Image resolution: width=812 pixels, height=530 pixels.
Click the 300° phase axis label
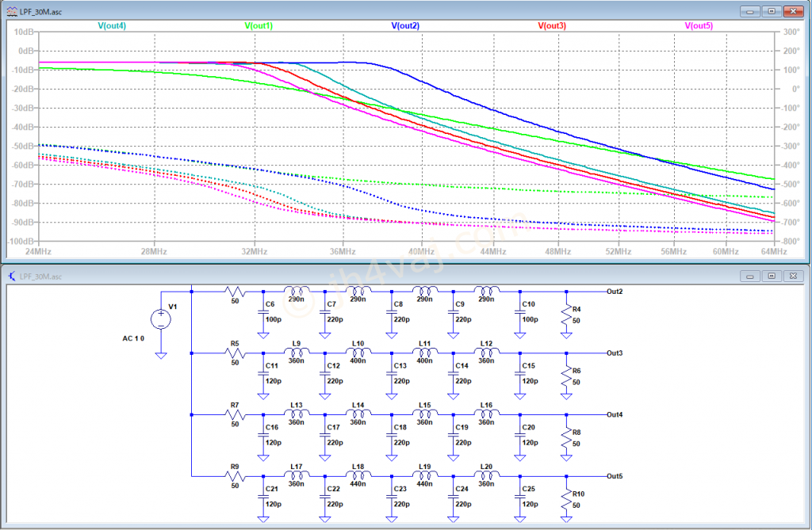coord(791,32)
